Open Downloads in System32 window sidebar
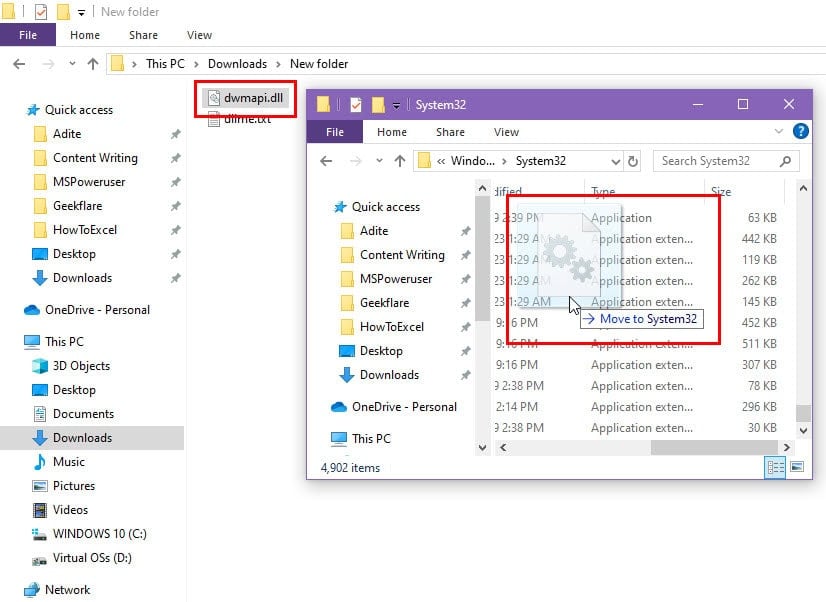This screenshot has width=826, height=602. point(389,375)
